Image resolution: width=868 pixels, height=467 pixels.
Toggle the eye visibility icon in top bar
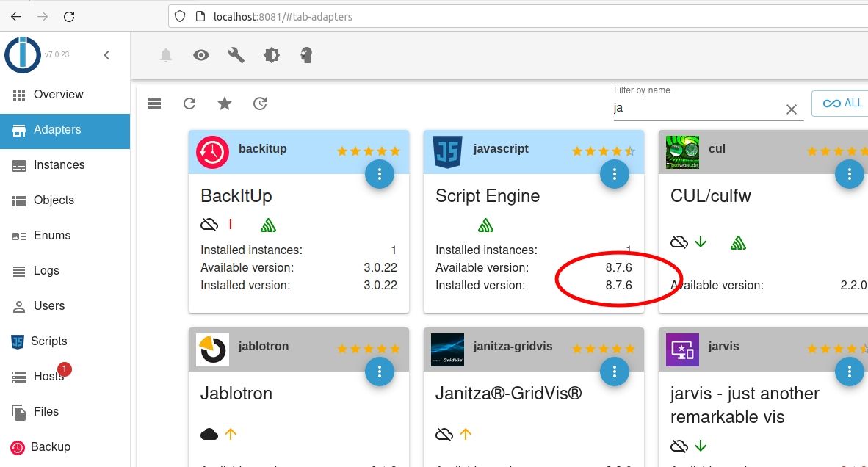coord(201,55)
